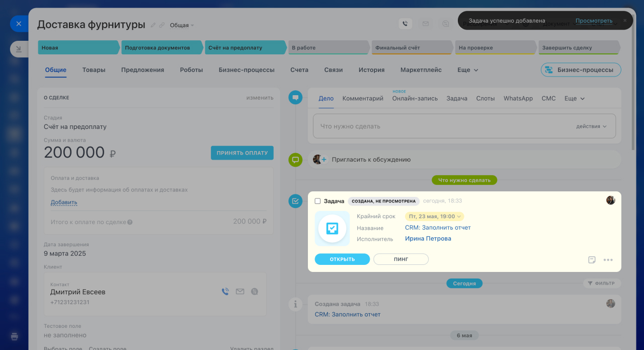644x350 pixels.
Task: Open the действия dropdown
Action: click(x=592, y=126)
